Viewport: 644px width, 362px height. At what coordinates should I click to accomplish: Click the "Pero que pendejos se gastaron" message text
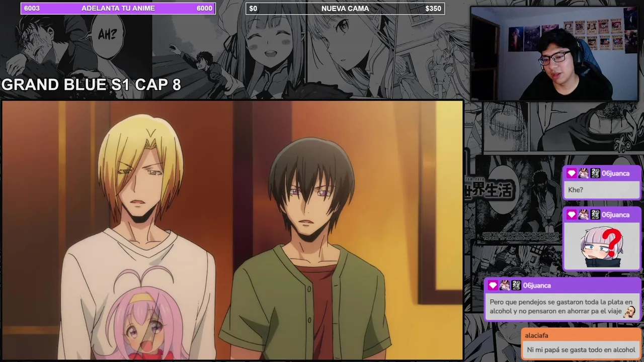(x=561, y=307)
